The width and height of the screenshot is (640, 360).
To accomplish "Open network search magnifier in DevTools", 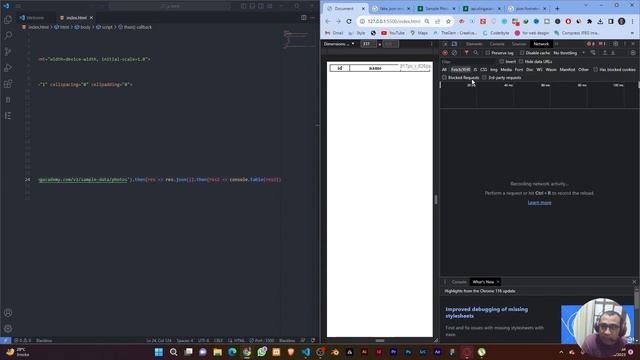I will click(x=476, y=53).
